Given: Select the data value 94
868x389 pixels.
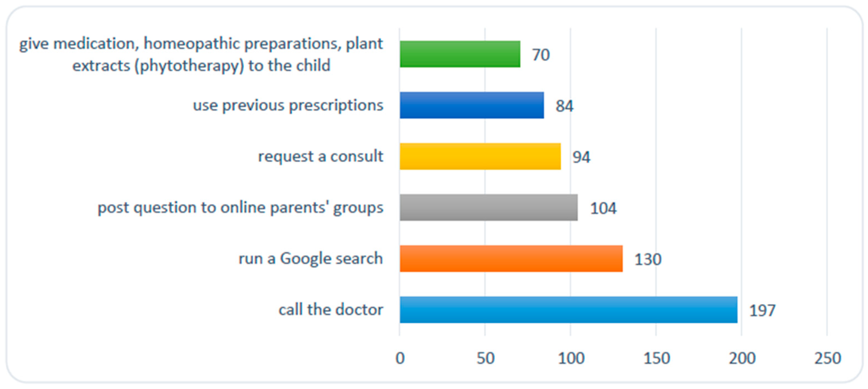Looking at the screenshot, I should click(x=581, y=157).
